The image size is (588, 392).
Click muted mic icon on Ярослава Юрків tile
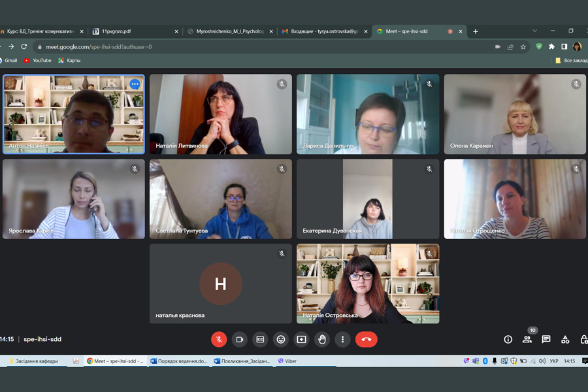pos(135,169)
